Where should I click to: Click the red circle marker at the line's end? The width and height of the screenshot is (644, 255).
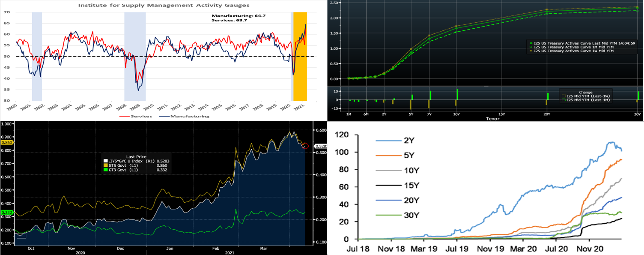point(305,146)
